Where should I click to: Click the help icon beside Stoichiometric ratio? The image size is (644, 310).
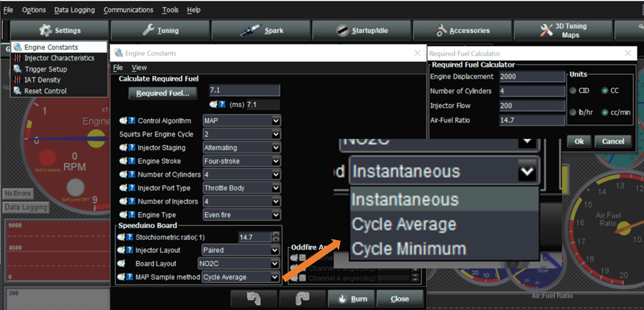[x=129, y=237]
